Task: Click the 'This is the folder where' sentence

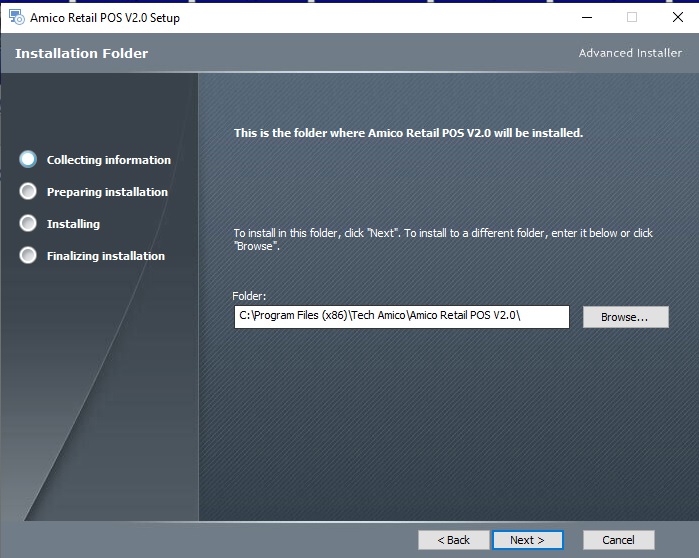Action: click(x=408, y=133)
